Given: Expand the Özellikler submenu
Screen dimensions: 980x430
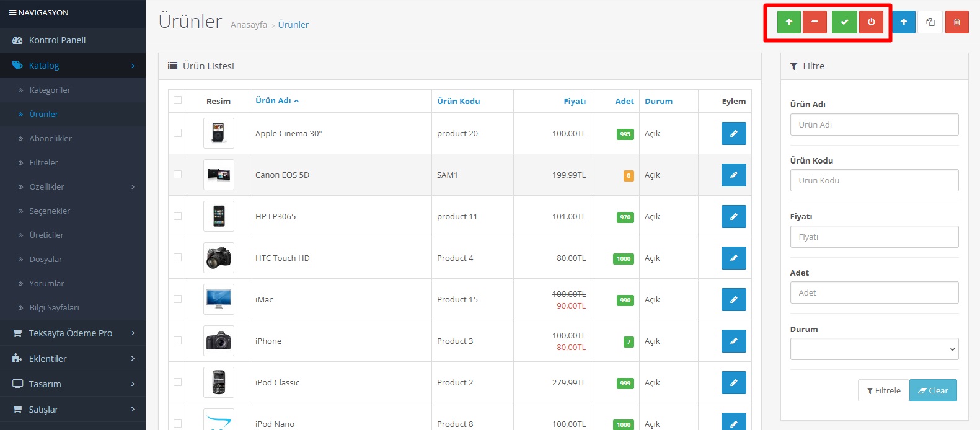Looking at the screenshot, I should pyautogui.click(x=73, y=186).
